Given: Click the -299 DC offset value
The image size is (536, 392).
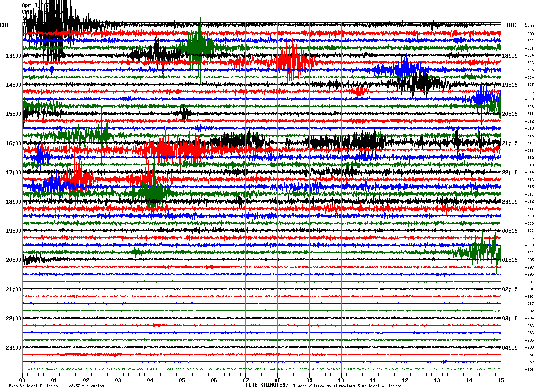Looking at the screenshot, I should point(529,34).
